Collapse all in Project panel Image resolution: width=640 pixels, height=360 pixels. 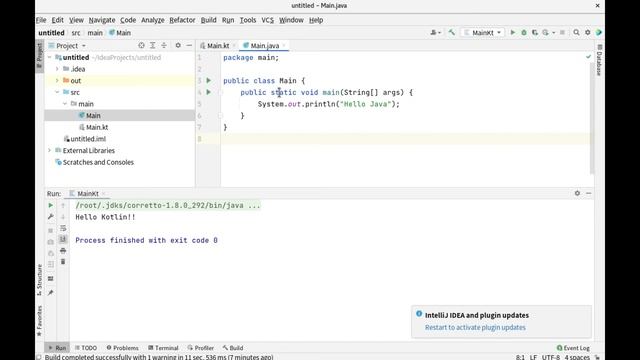[164, 45]
